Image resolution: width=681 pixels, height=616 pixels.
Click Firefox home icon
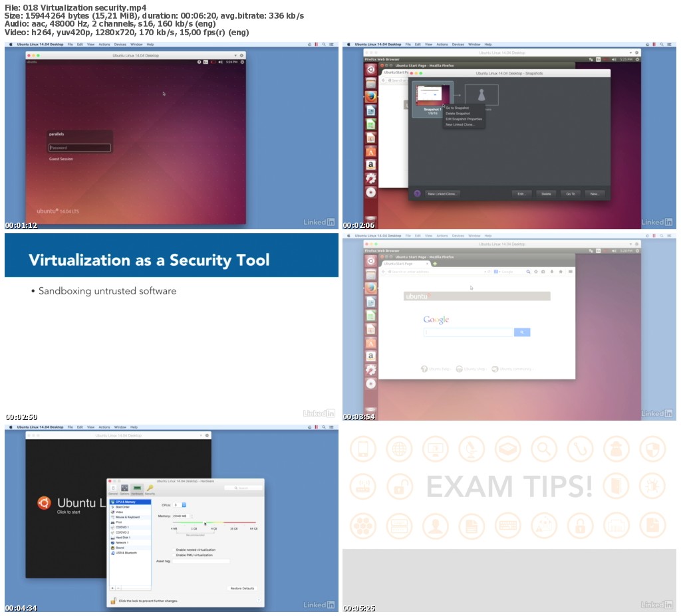pos(560,271)
